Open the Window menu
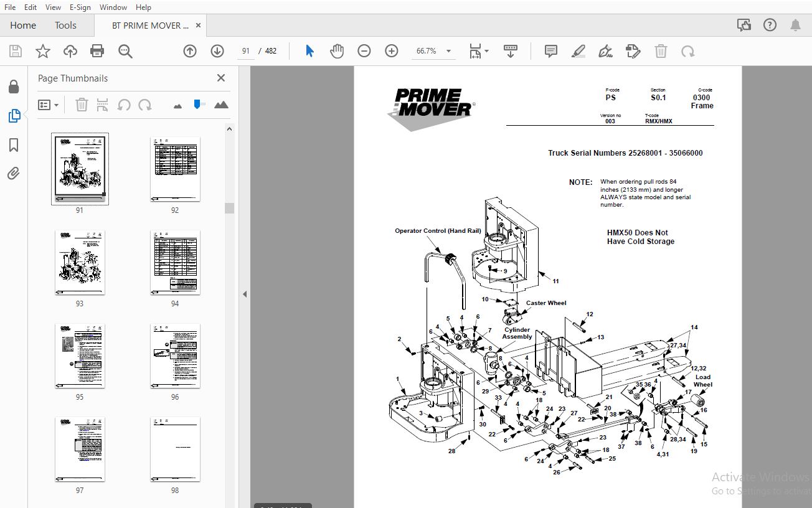Viewport: 812px width, 508px height. (x=113, y=7)
